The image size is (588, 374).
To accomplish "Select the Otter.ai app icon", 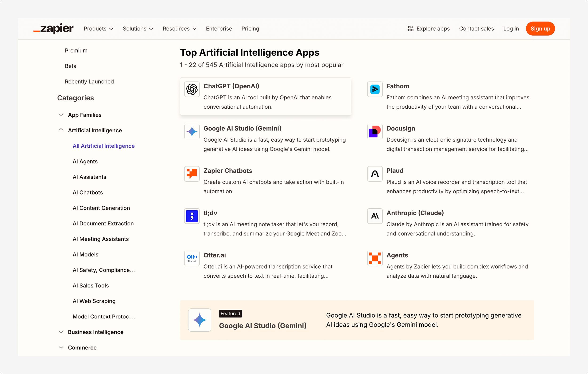I will tap(192, 258).
